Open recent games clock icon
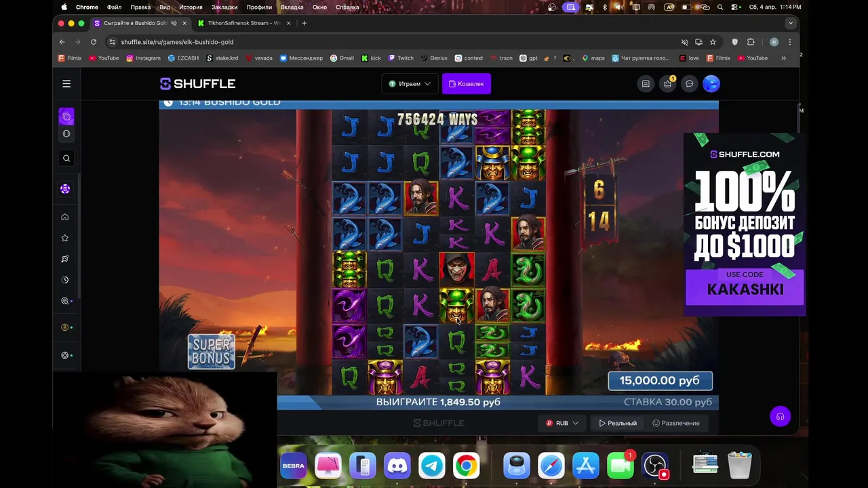 [65, 280]
